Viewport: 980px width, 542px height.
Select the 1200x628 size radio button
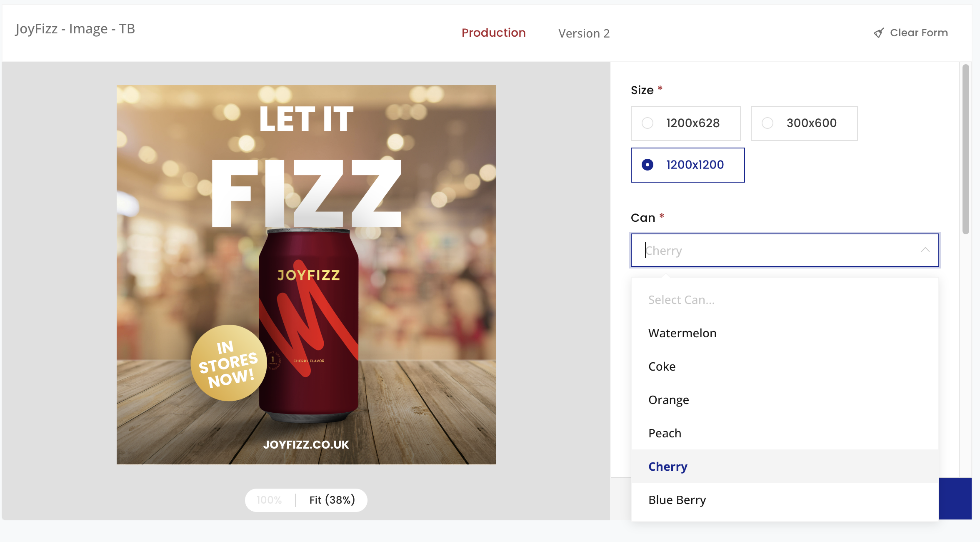pyautogui.click(x=647, y=123)
